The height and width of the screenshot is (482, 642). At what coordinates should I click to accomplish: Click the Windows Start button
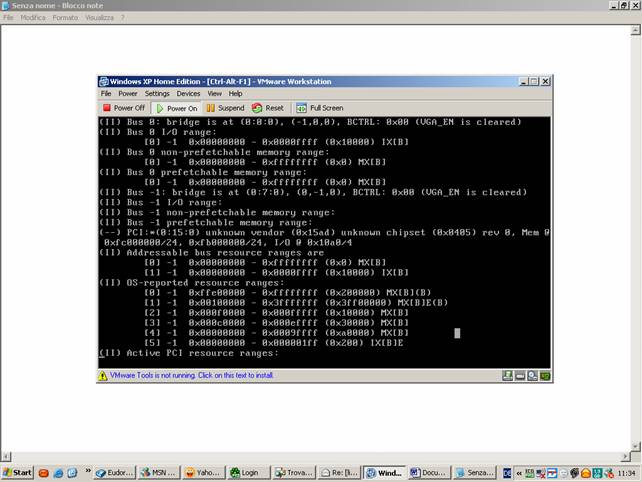click(17, 473)
